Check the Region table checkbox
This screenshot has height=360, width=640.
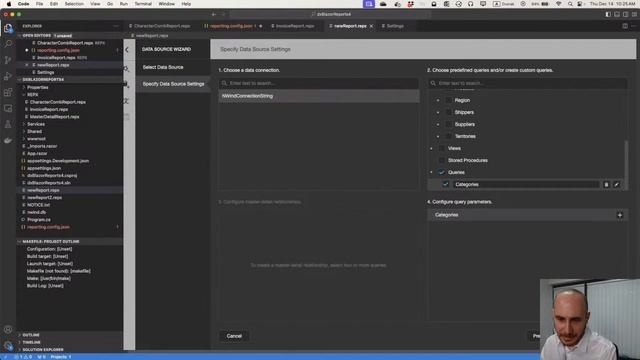449,100
